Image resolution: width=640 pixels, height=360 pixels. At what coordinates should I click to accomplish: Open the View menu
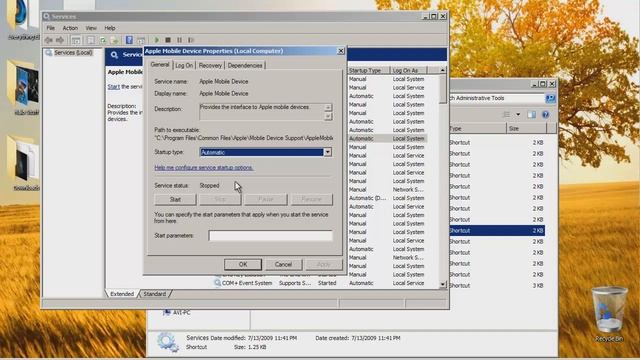click(x=91, y=28)
